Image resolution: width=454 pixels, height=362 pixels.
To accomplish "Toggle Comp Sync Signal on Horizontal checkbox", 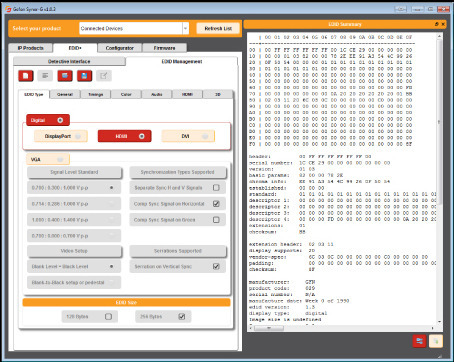I will [216, 204].
